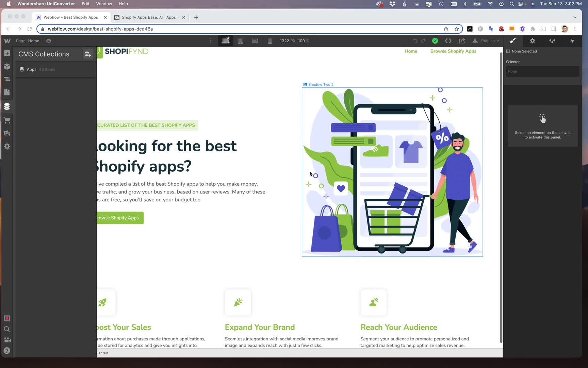
Task: Click the canvas vertical scrollbar
Action: coord(501,198)
